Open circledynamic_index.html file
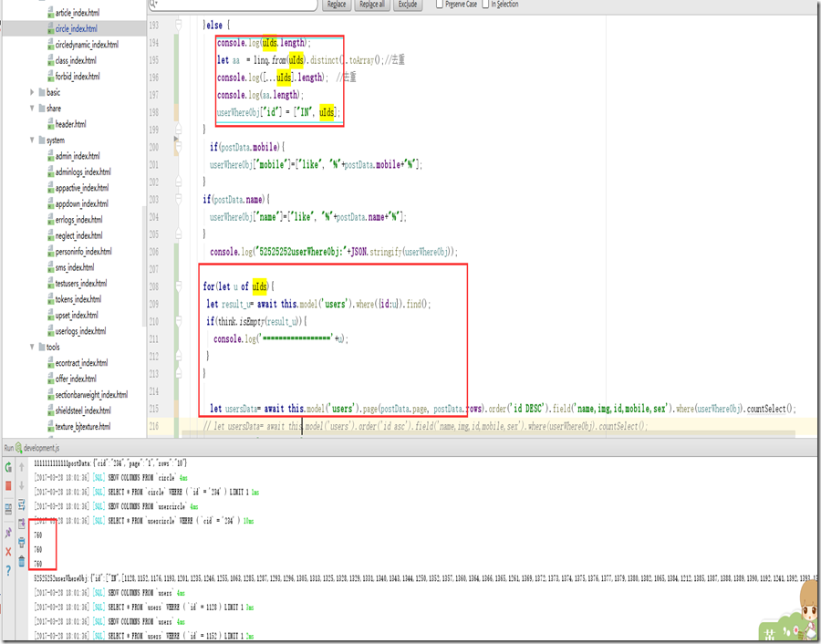This screenshot has height=644, width=821. (x=87, y=45)
